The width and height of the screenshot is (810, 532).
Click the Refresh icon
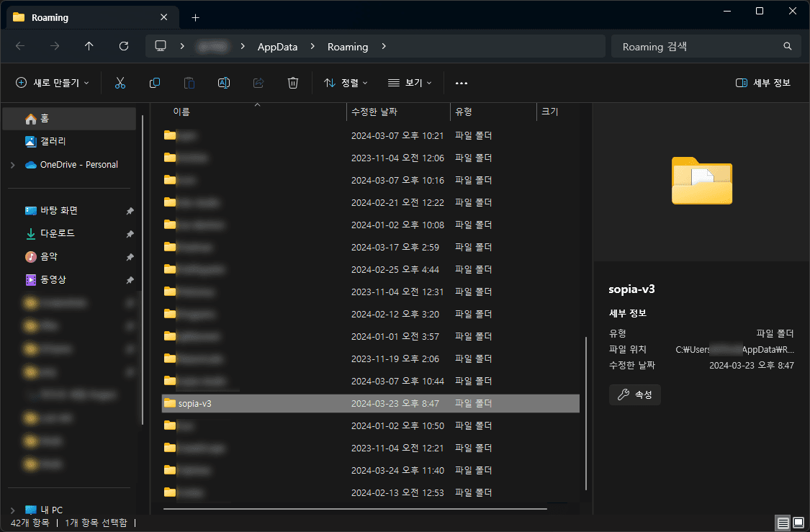tap(124, 46)
